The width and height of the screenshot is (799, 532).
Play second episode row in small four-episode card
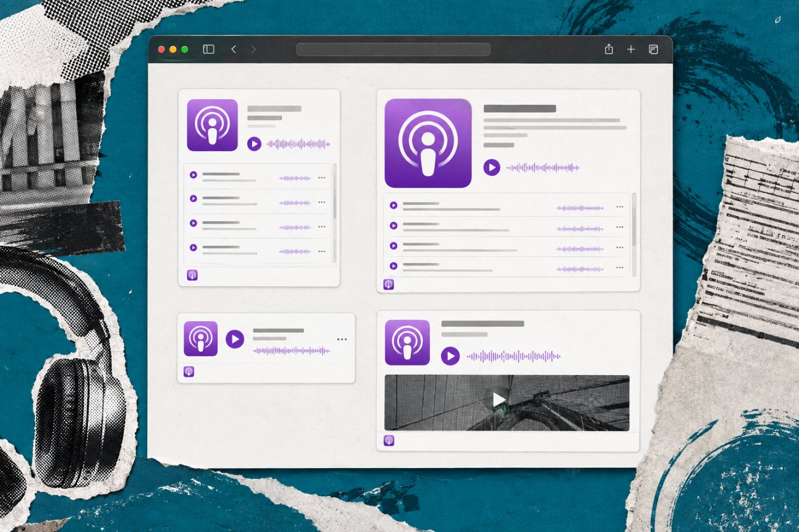(x=193, y=199)
